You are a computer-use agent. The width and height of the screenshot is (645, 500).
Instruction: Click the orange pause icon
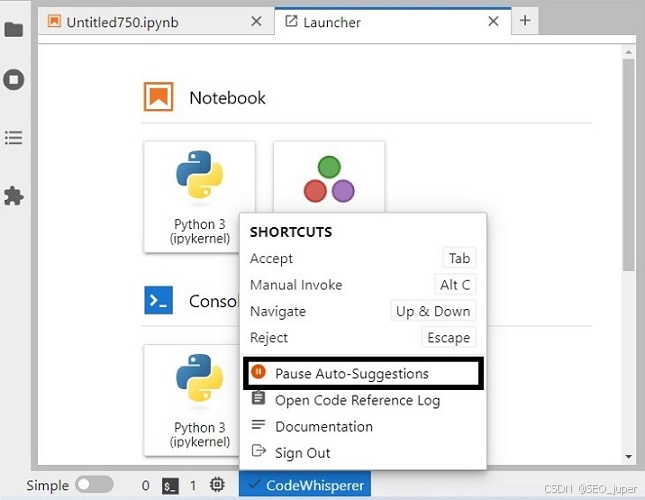tap(258, 372)
